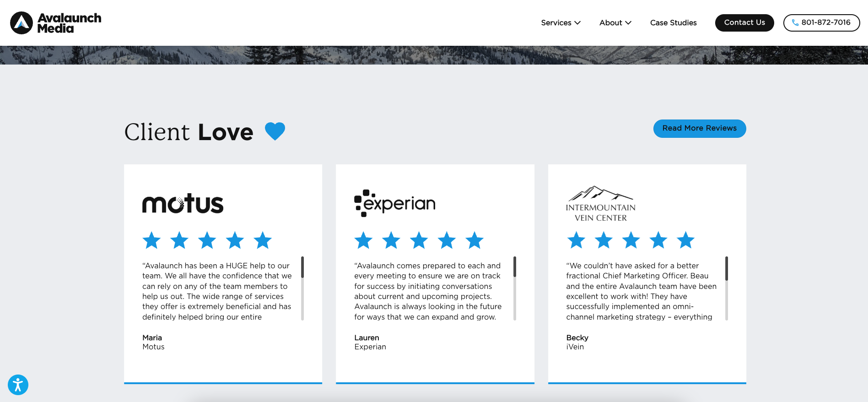Click the chevron next to Services

(577, 23)
